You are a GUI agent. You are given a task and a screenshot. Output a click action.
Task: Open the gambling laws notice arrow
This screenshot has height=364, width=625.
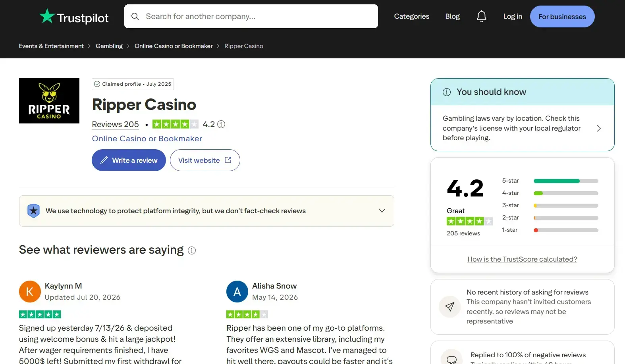(599, 128)
